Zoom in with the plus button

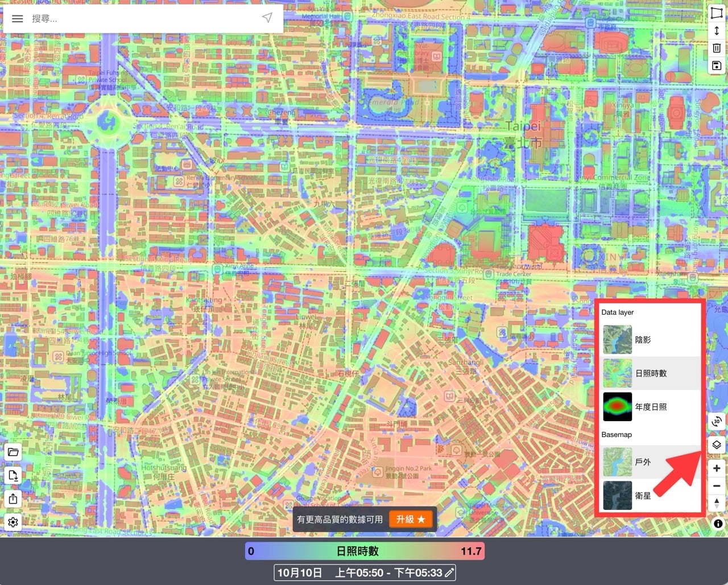pyautogui.click(x=717, y=468)
